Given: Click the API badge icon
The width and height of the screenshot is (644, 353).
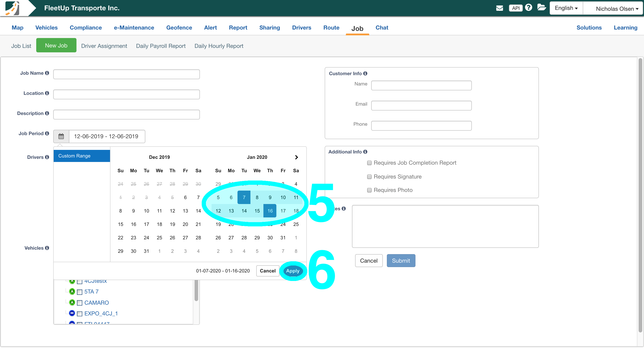Looking at the screenshot, I should 515,8.
